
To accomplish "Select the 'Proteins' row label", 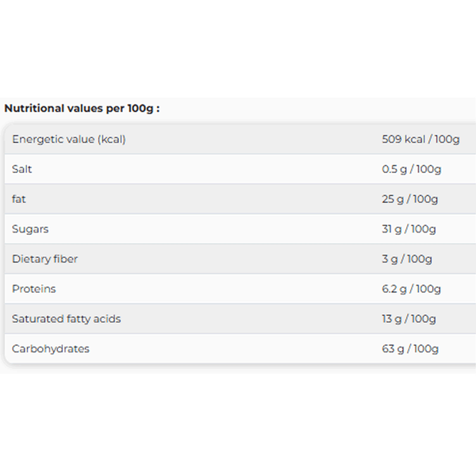I will point(34,289).
